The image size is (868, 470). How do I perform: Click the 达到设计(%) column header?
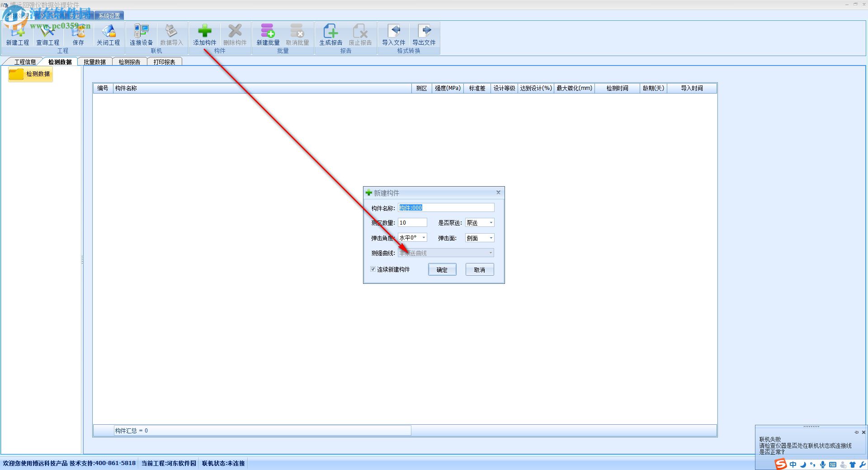coord(536,88)
